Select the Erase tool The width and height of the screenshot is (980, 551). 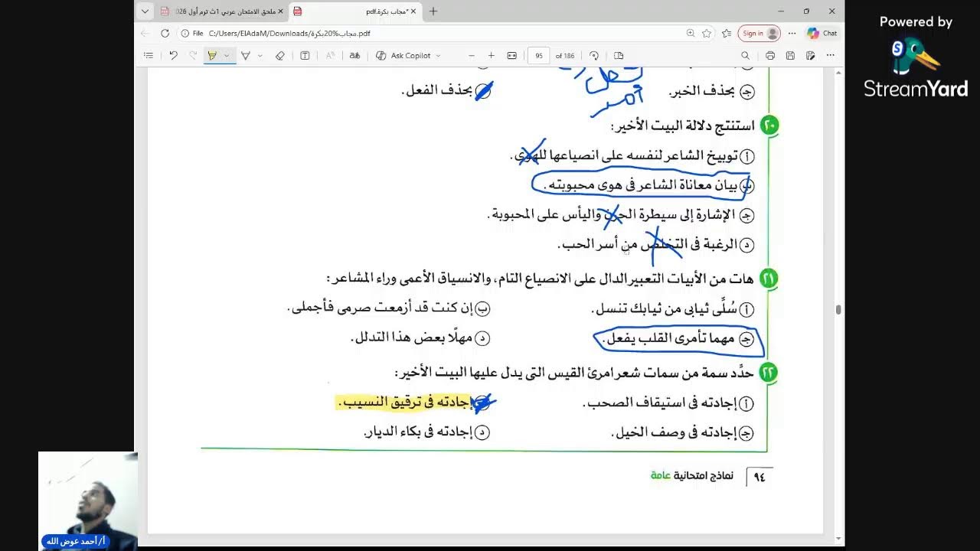click(279, 56)
